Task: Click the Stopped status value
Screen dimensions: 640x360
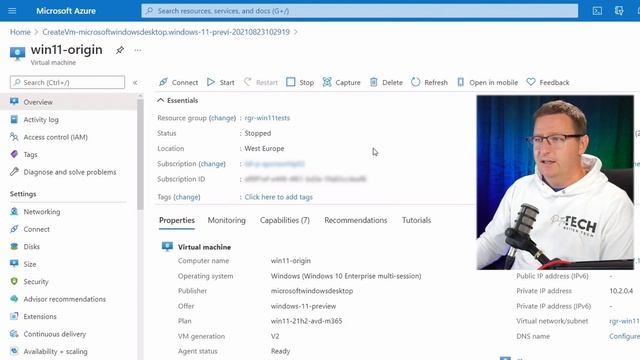Action: pos(258,133)
